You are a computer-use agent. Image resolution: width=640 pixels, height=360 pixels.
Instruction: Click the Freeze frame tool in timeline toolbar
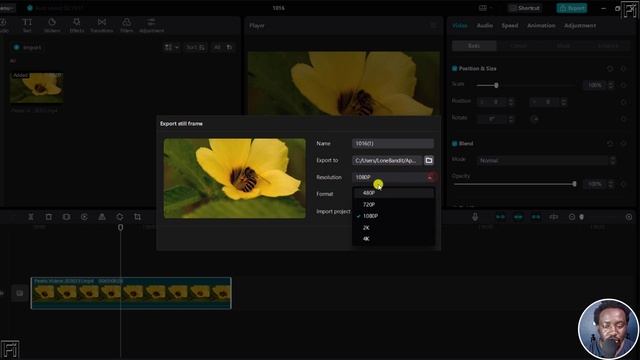coord(66,217)
